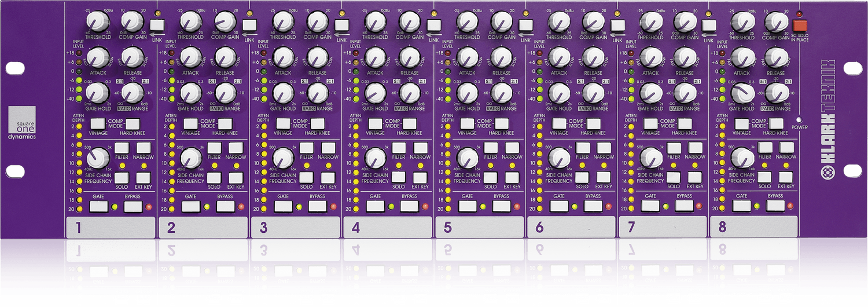Adjust the channel 3 Release knob

[x=317, y=57]
